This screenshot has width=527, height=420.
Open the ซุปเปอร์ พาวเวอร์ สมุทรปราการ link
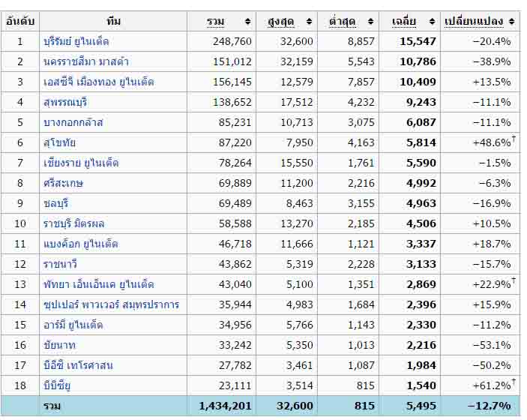point(111,304)
